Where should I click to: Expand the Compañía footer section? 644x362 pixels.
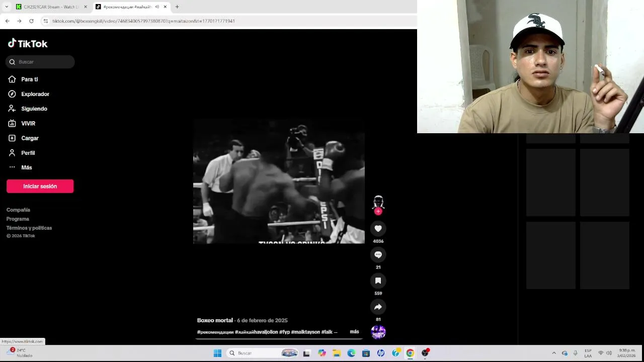(18, 210)
